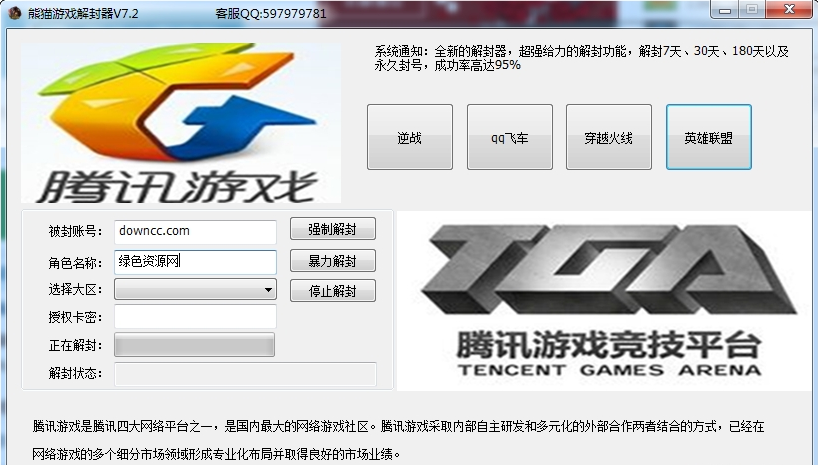Pick the 英雄联盟 game button
This screenshot has width=818, height=465.
tap(708, 137)
